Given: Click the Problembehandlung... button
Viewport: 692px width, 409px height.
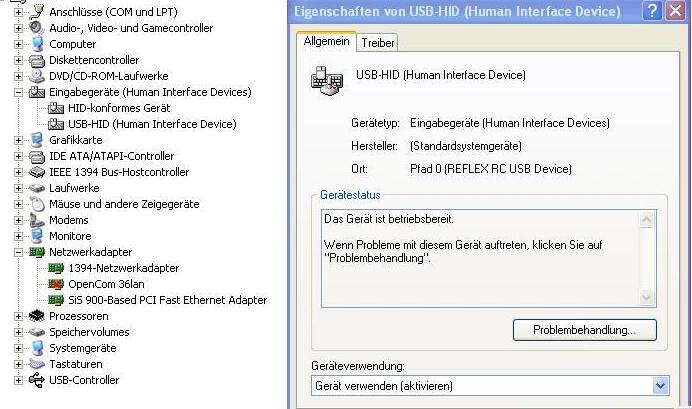Looking at the screenshot, I should (x=583, y=329).
